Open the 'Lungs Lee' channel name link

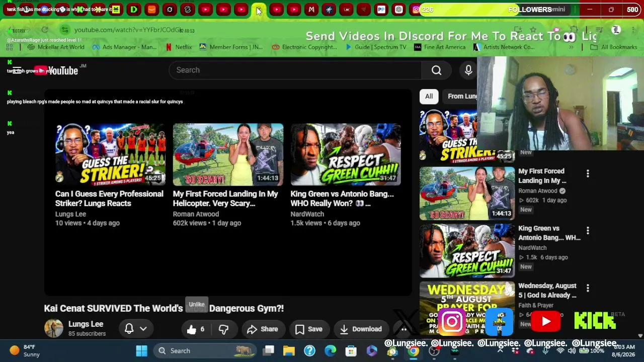click(86, 324)
